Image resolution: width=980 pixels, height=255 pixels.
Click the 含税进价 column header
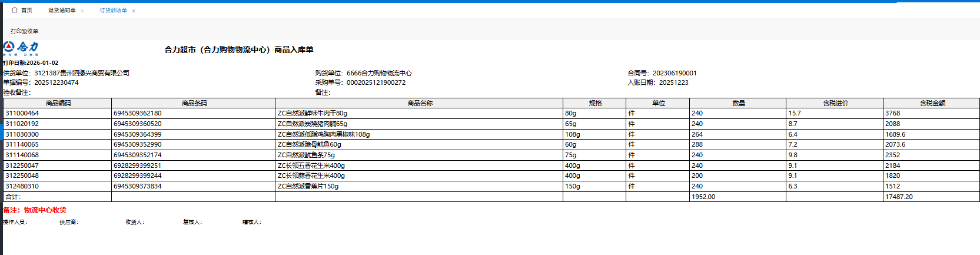835,103
